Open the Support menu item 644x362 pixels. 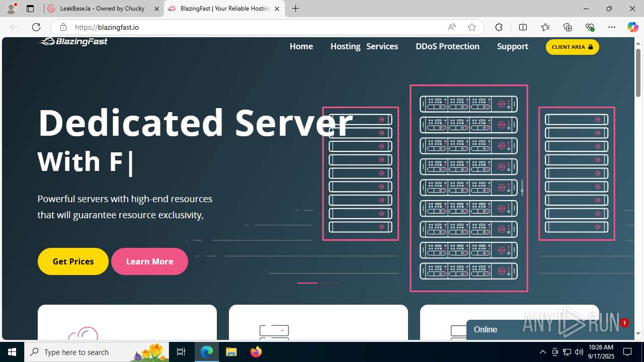pos(512,46)
